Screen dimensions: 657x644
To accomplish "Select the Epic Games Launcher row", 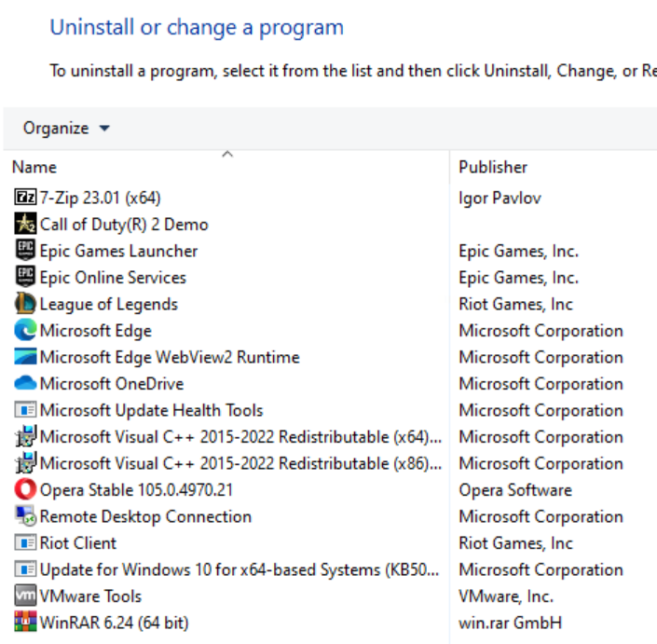I will pos(118,251).
